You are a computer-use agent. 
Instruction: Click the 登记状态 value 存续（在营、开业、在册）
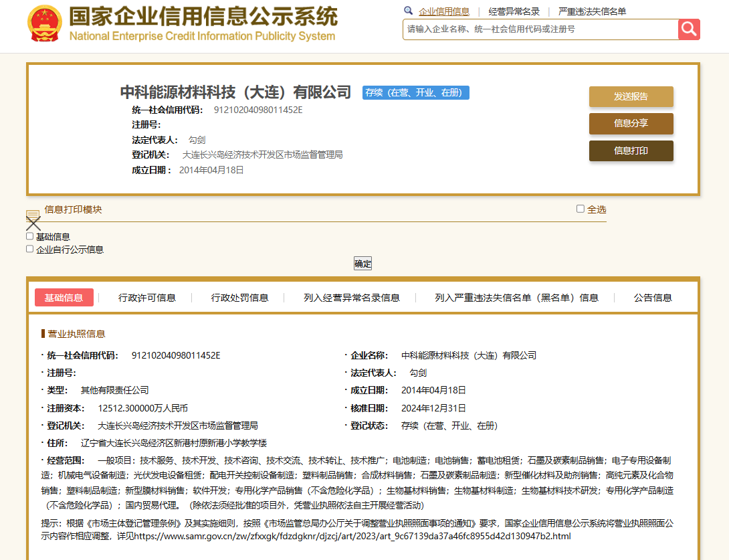[x=449, y=426]
